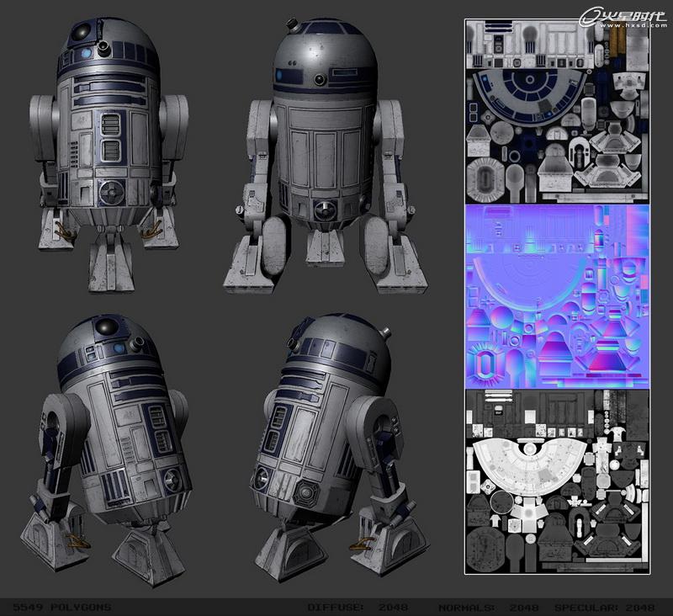Click the 'NORMALS: 2048' label
Image resolution: width=673 pixels, height=616 pixels.
pyautogui.click(x=489, y=608)
